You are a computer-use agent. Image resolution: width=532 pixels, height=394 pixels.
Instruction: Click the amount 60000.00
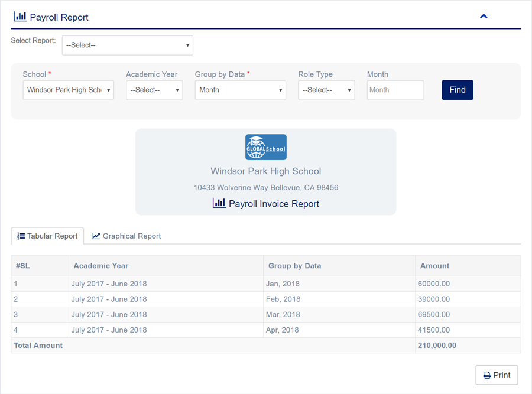(x=434, y=284)
